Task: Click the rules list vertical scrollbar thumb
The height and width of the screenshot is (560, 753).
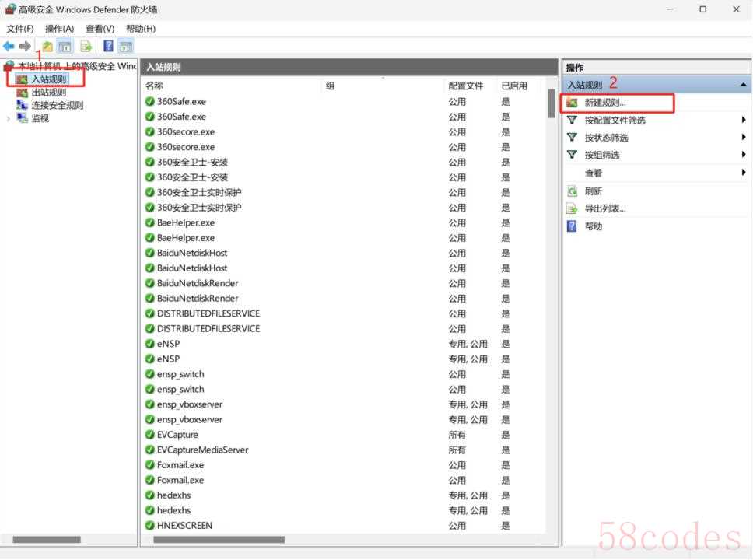Action: click(x=552, y=103)
